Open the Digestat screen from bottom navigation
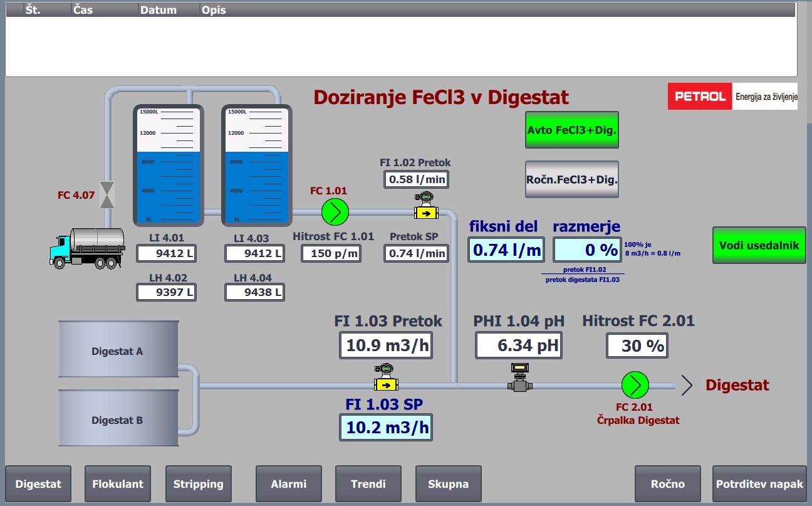This screenshot has height=506, width=812. coord(38,484)
